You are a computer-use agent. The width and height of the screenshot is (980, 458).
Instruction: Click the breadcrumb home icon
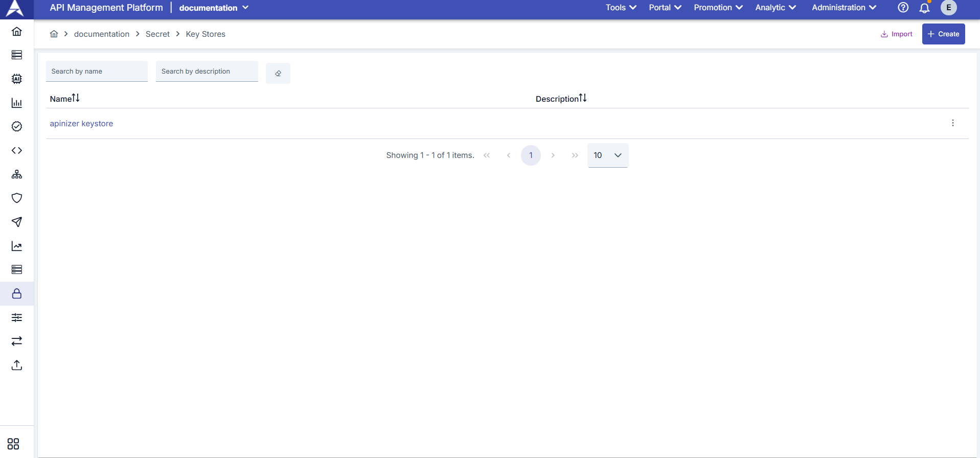click(54, 34)
